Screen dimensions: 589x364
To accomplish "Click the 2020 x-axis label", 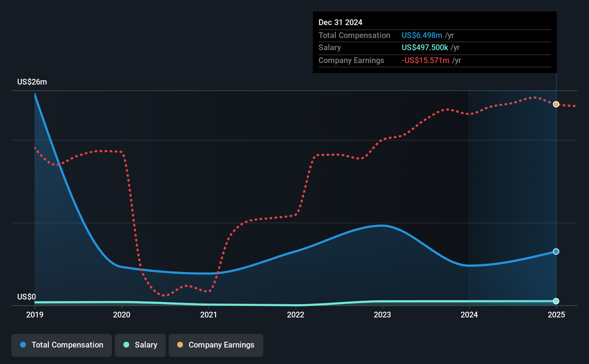I will 122,315.
